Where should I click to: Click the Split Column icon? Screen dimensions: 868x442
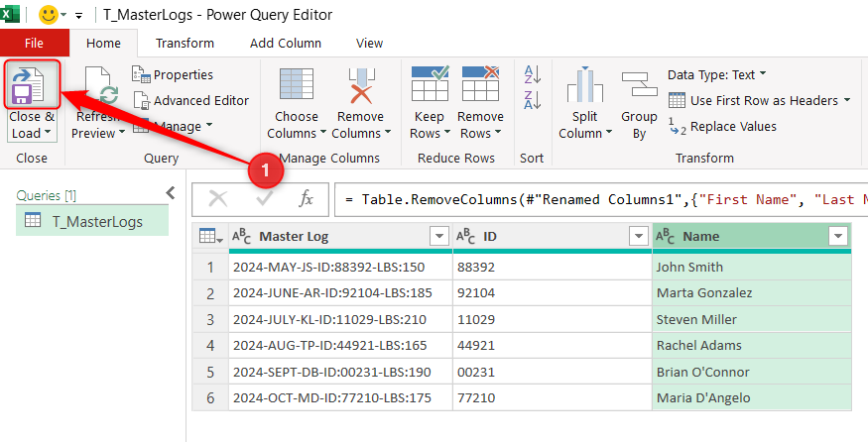point(584,84)
